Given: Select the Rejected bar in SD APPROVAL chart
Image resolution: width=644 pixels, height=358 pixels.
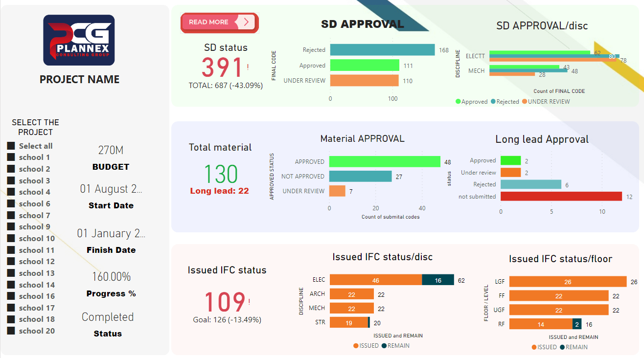Looking at the screenshot, I should 382,49.
